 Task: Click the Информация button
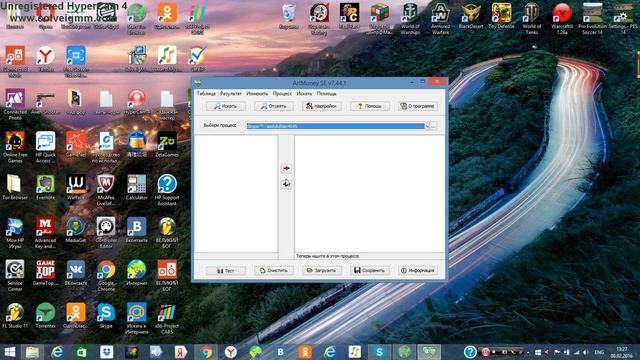[418, 270]
